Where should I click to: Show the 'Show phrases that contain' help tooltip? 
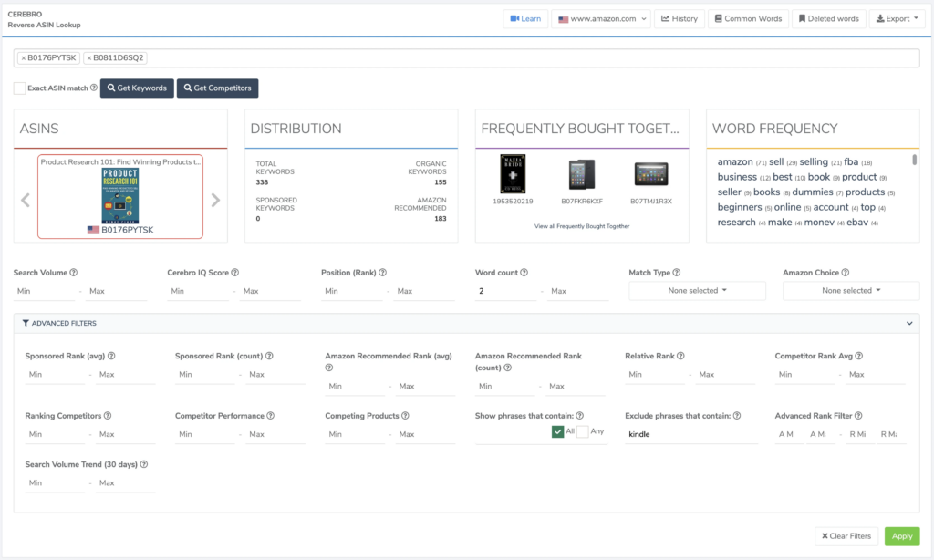pos(579,416)
